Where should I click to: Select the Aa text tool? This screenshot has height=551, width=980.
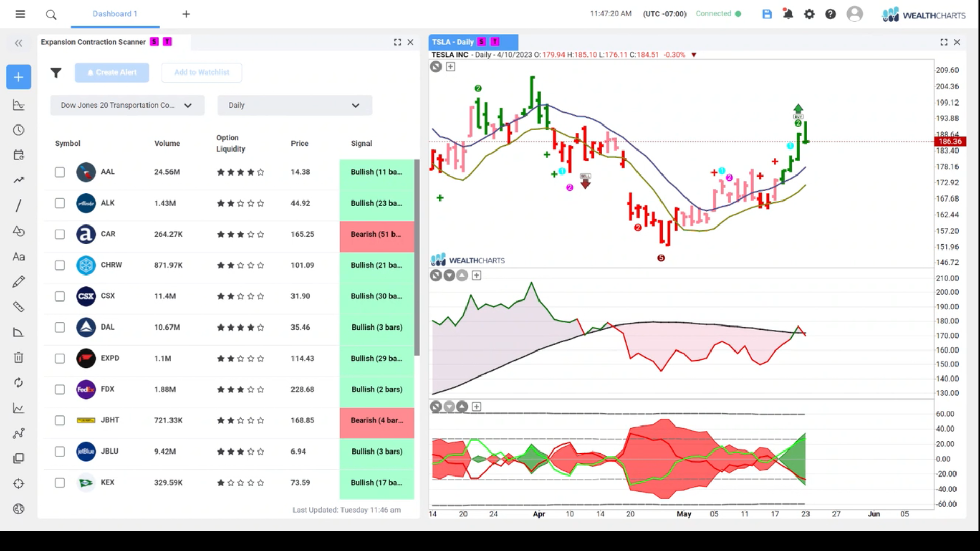point(19,256)
